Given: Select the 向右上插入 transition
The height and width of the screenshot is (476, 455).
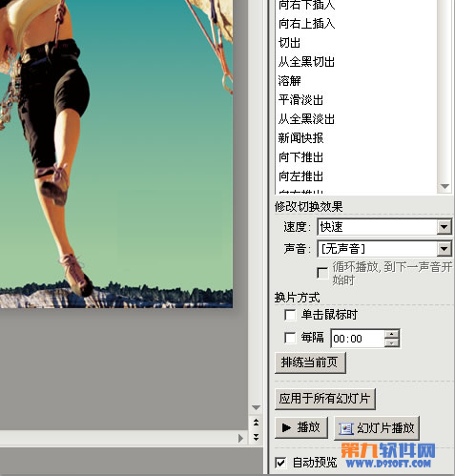Looking at the screenshot, I should point(306,24).
